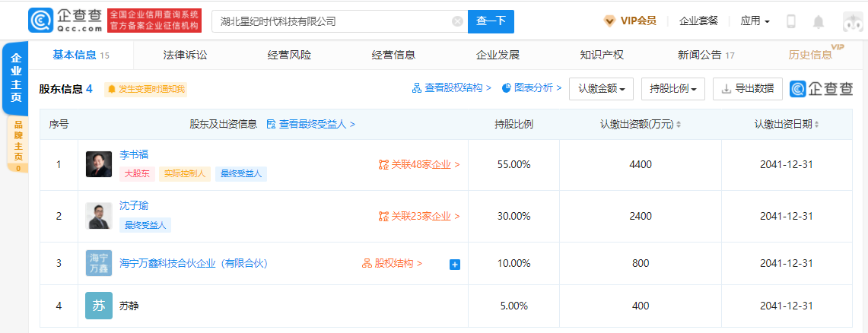
Task: Open 海宁万鑫科技合伙企业 company link
Action: point(194,263)
